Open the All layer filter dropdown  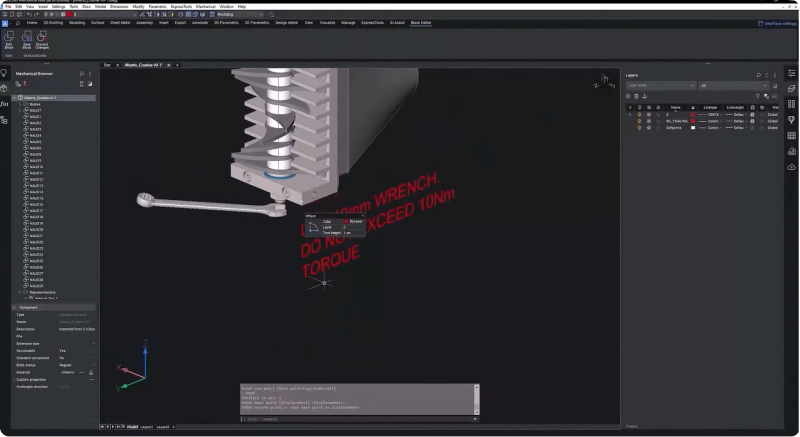[738, 85]
